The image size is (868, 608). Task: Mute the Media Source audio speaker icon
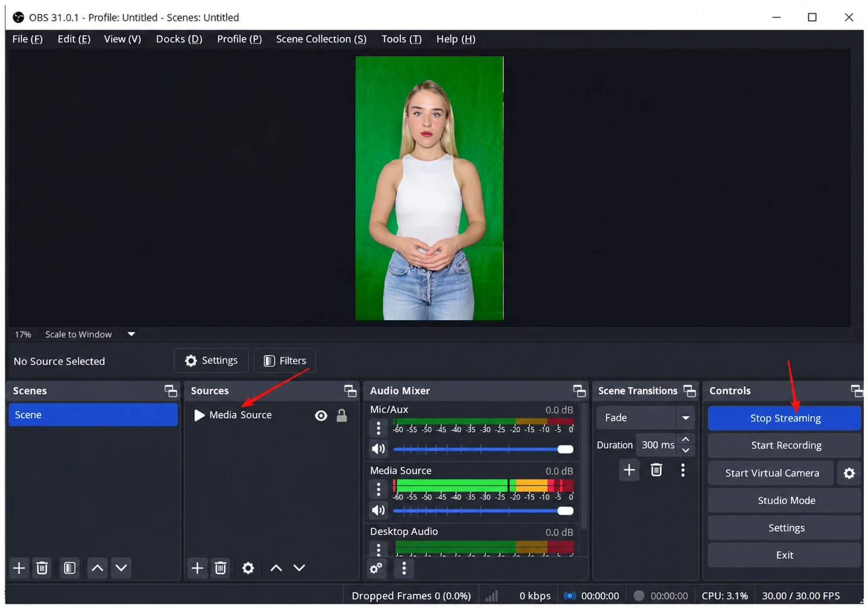point(378,510)
